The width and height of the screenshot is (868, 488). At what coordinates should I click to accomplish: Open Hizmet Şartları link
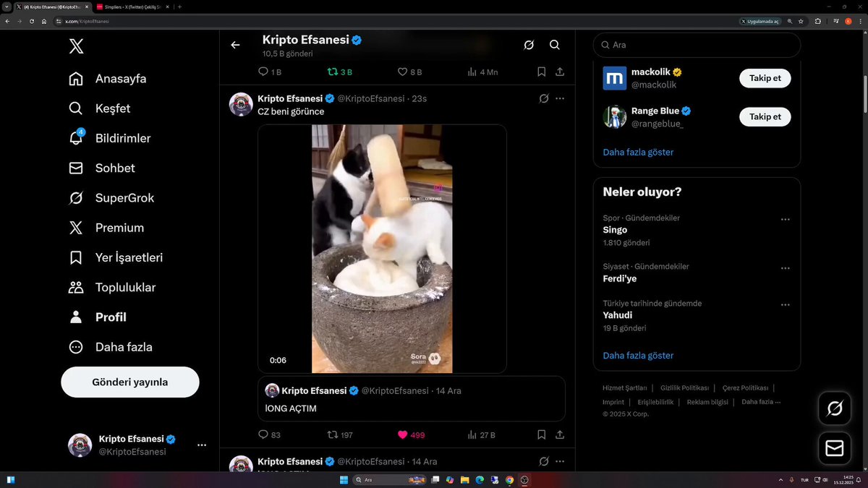[x=625, y=388]
